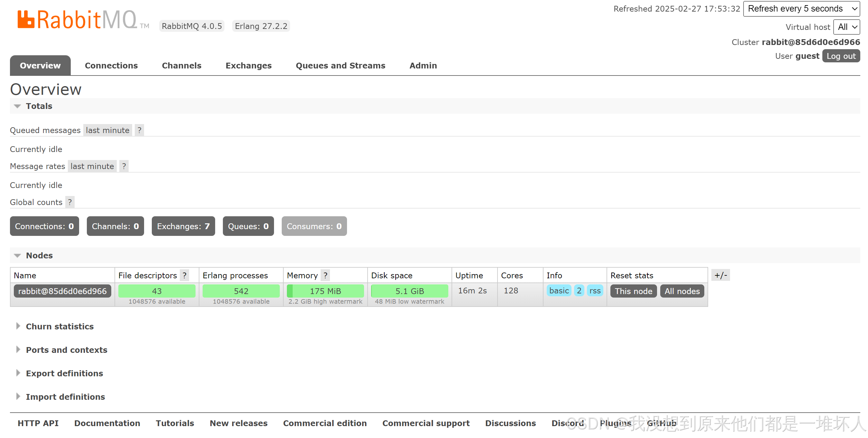Open Queues and Streams tab

click(x=340, y=66)
